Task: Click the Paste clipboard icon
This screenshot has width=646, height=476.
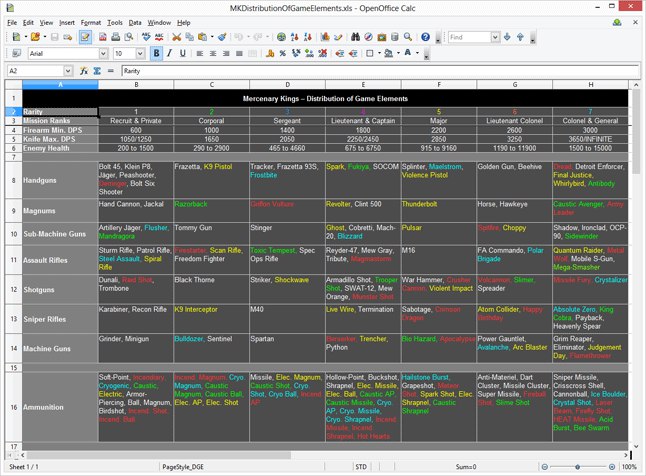Action: pos(202,37)
